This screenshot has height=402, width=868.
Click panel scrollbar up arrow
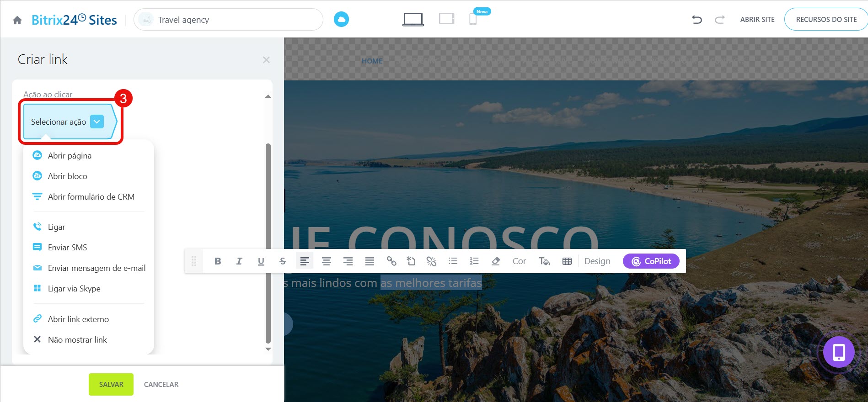[268, 96]
